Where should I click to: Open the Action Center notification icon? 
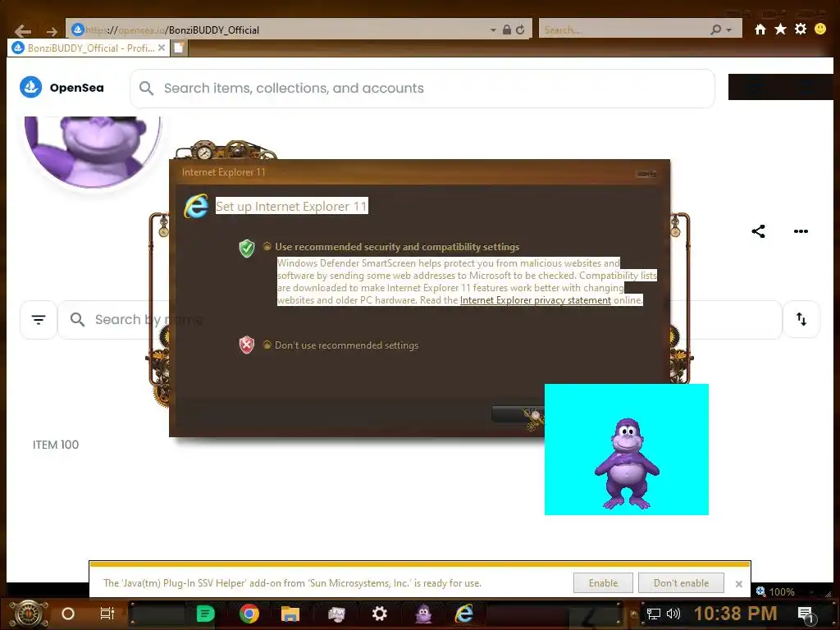click(x=806, y=614)
